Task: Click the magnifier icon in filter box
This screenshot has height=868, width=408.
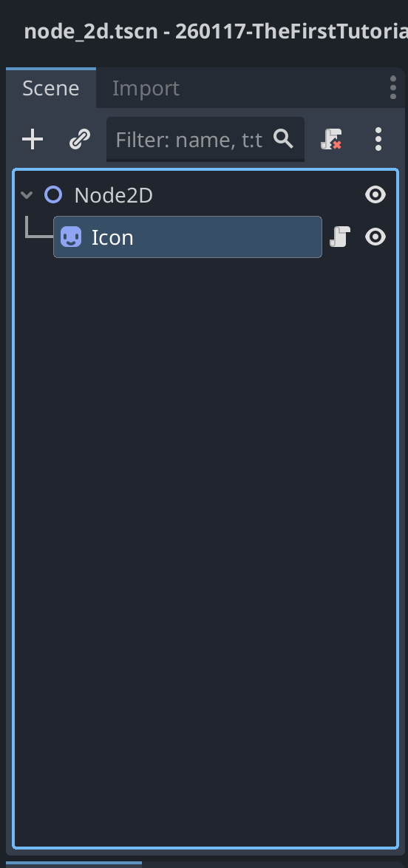Action: 283,139
